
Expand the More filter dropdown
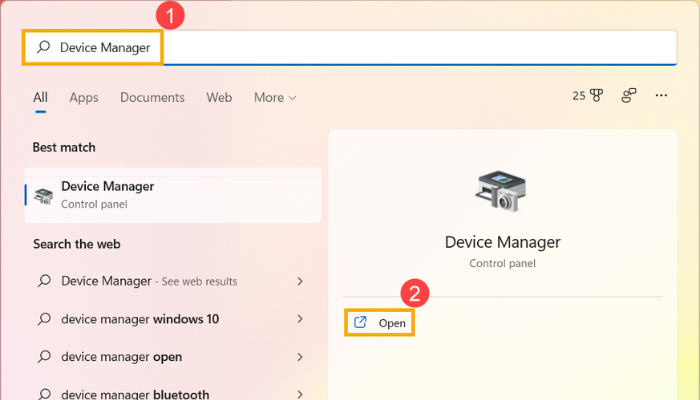275,97
